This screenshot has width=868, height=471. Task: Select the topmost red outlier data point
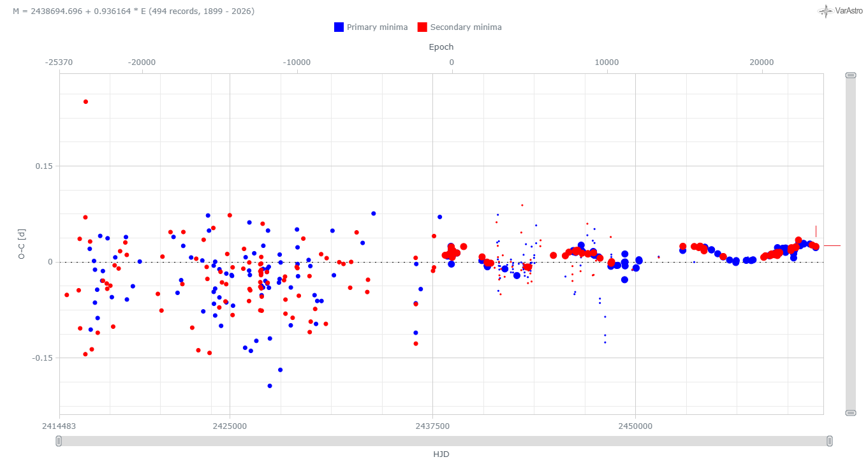[x=85, y=101]
